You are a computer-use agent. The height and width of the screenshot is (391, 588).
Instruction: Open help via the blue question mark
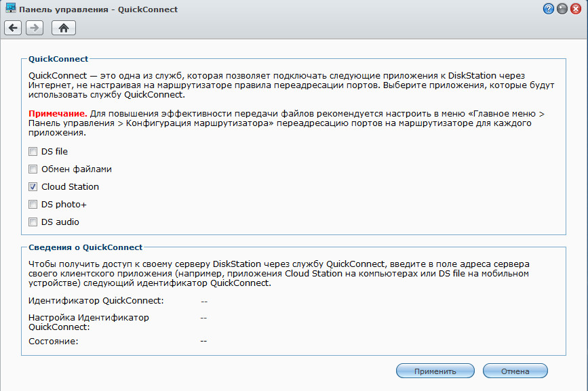548,8
